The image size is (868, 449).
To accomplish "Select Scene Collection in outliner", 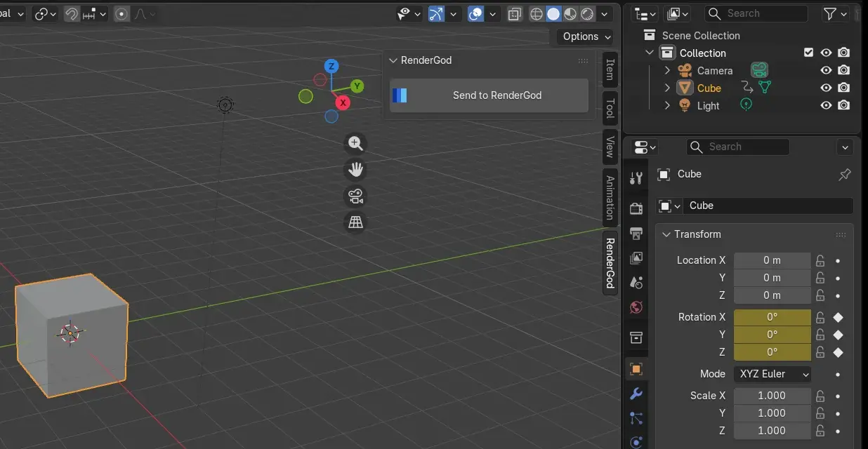I will 701,36.
